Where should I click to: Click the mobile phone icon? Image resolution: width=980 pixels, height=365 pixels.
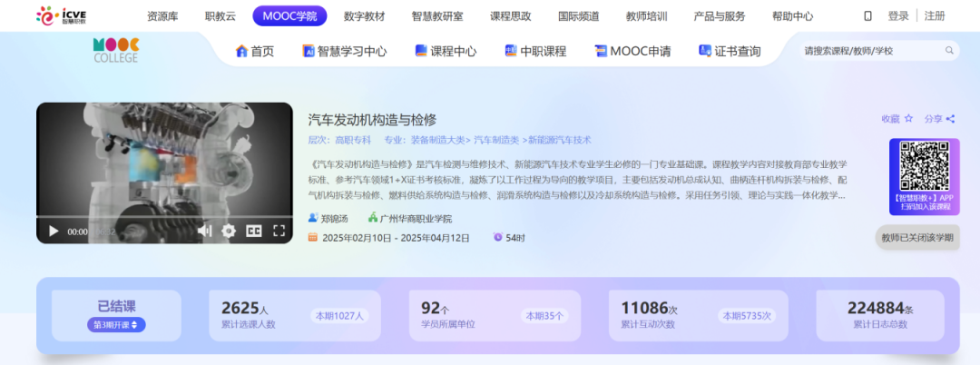pos(867,16)
